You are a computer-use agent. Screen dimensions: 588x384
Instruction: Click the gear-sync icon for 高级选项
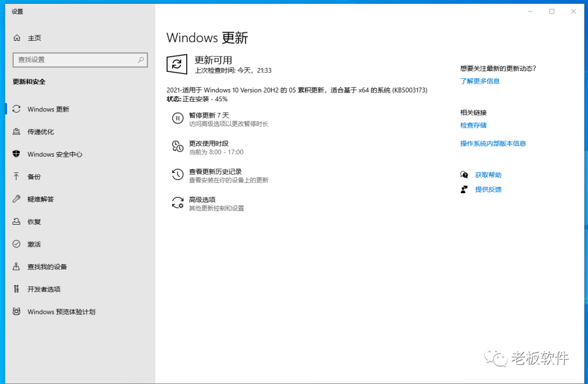pyautogui.click(x=177, y=203)
